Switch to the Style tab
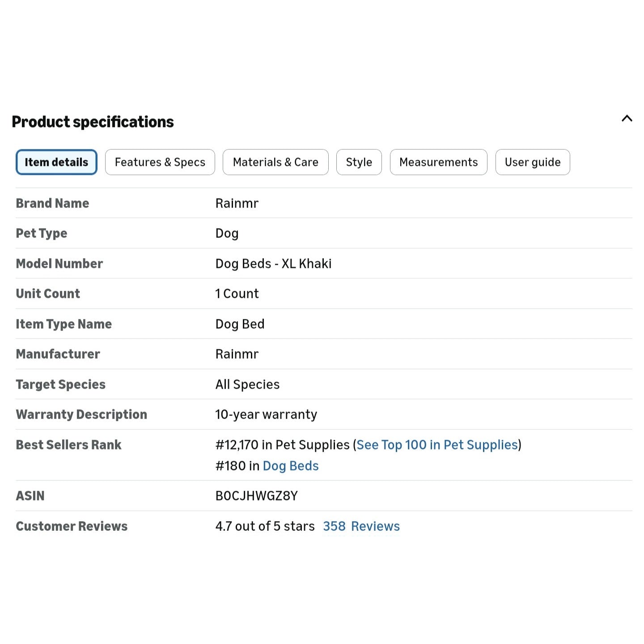This screenshot has height=644, width=644. pos(359,162)
